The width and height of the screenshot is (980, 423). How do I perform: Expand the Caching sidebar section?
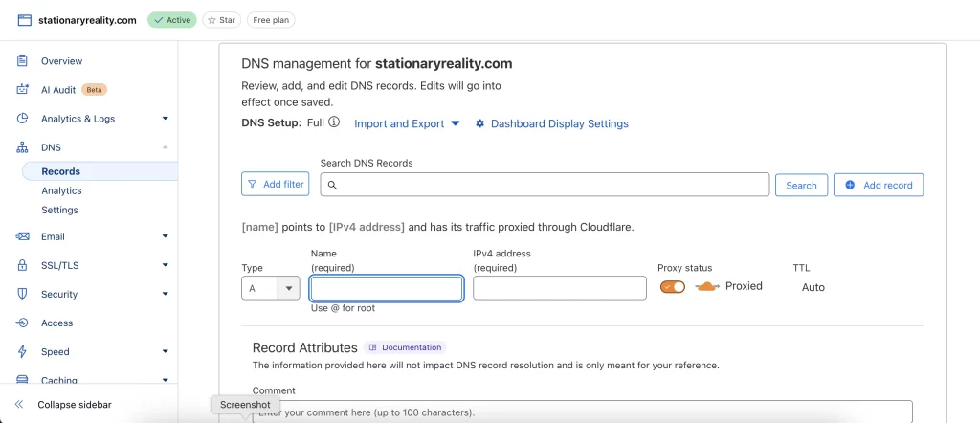coord(165,379)
